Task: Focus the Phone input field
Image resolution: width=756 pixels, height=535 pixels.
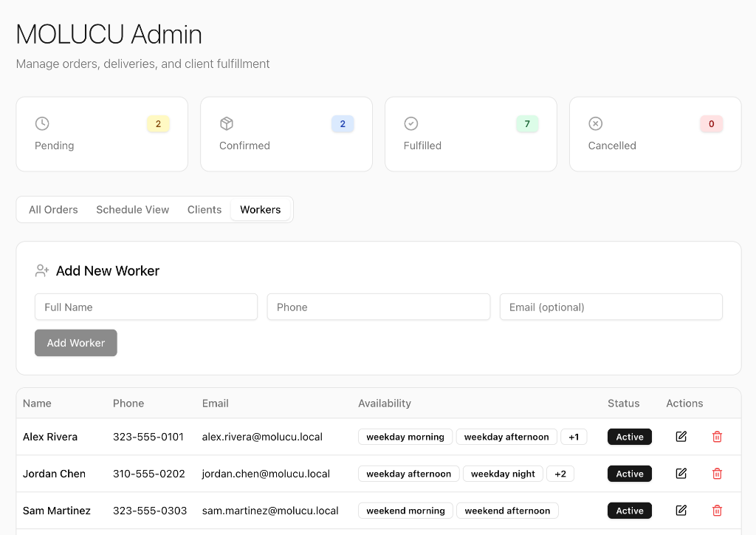Action: tap(379, 307)
